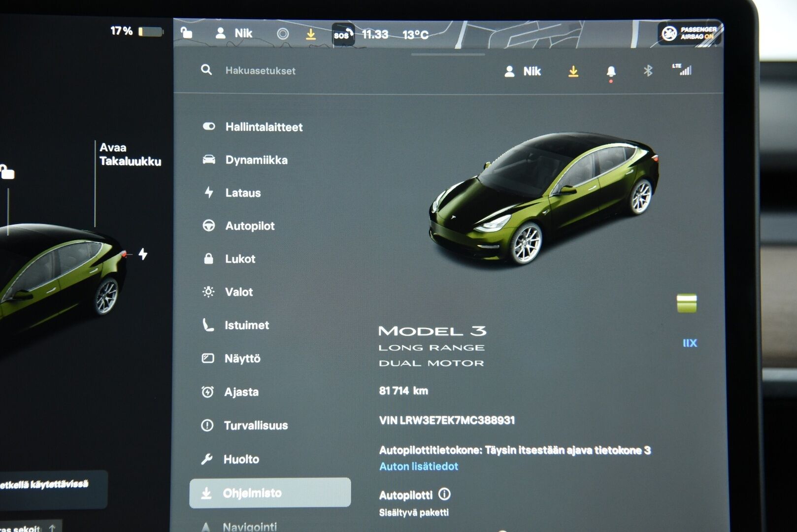The height and width of the screenshot is (532, 797).
Task: Click the Model 3 name heading
Action: click(432, 331)
